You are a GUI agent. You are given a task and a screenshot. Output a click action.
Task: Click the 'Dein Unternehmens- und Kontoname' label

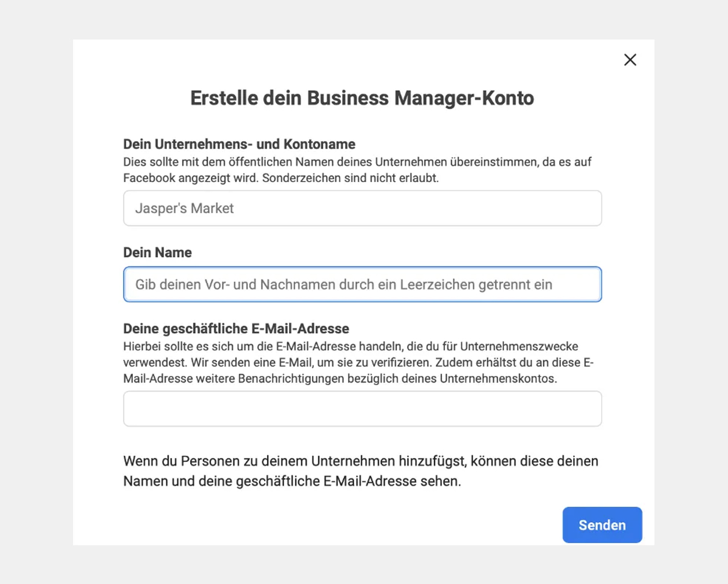[x=239, y=144]
